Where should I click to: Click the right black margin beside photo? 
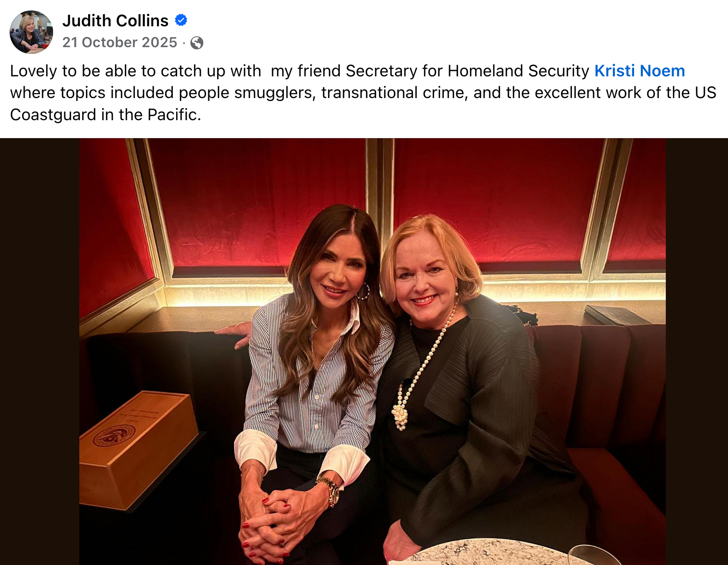697,351
